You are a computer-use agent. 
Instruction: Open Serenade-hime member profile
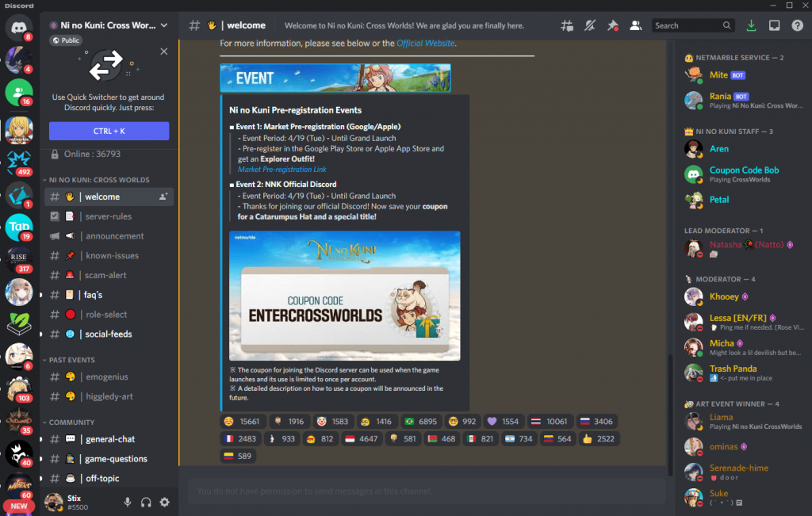coord(743,472)
